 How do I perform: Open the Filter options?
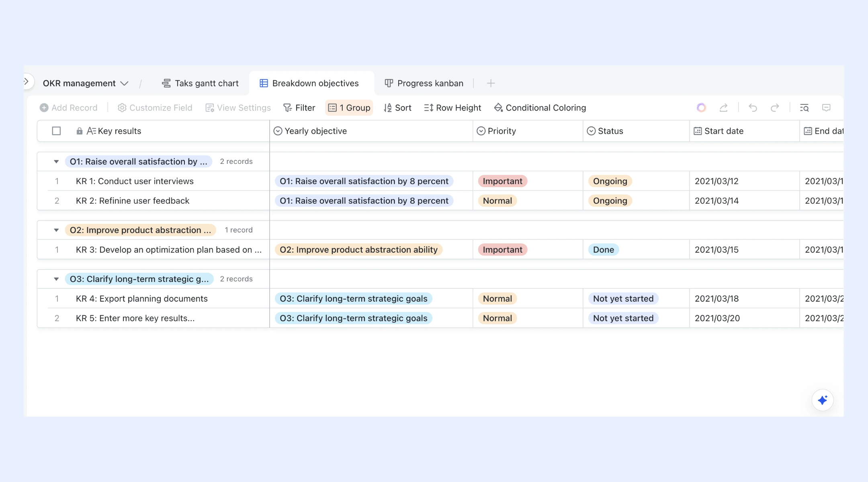point(299,108)
